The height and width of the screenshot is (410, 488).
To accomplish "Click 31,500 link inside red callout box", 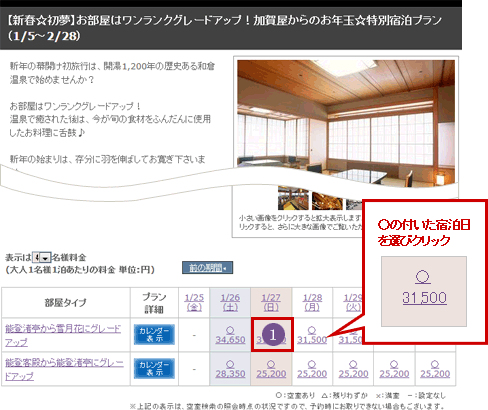I will point(424,298).
